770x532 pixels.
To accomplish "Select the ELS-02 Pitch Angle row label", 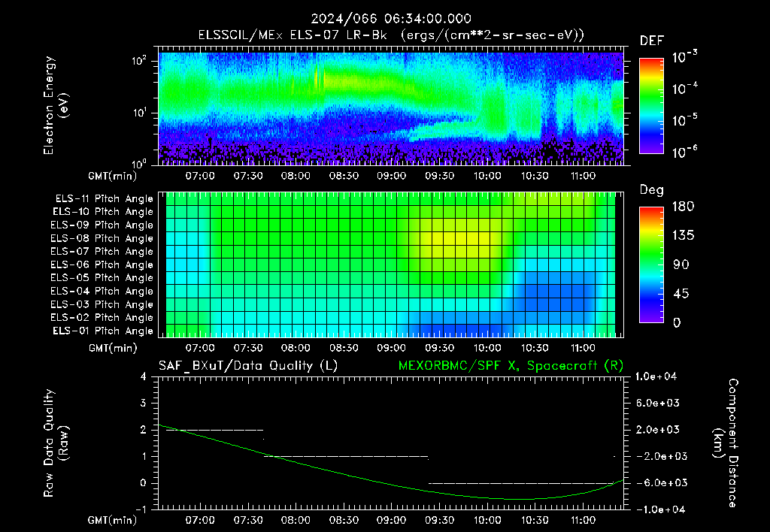I will [x=102, y=318].
